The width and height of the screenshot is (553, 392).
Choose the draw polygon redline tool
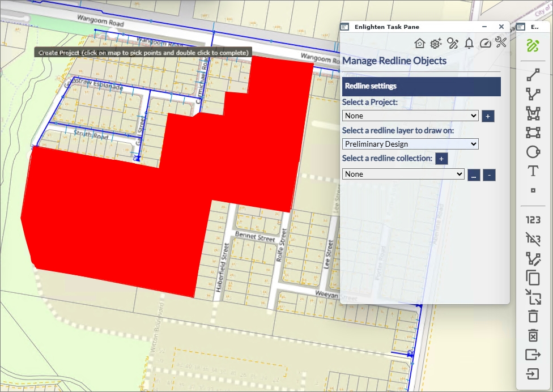click(533, 113)
